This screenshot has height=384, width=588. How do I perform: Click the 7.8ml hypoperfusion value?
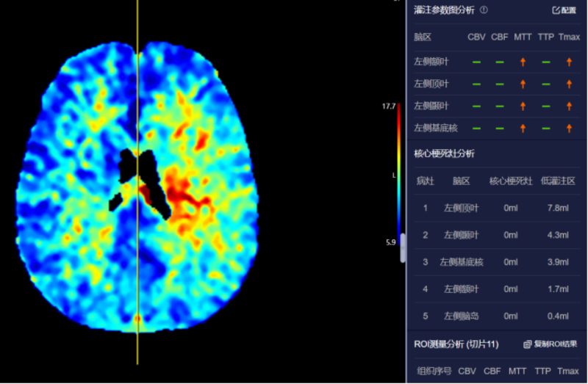pos(558,208)
